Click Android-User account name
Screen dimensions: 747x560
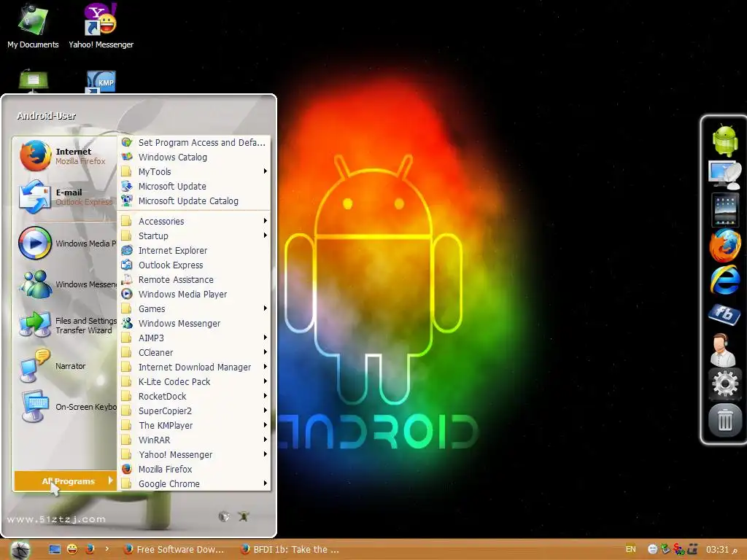(x=46, y=116)
